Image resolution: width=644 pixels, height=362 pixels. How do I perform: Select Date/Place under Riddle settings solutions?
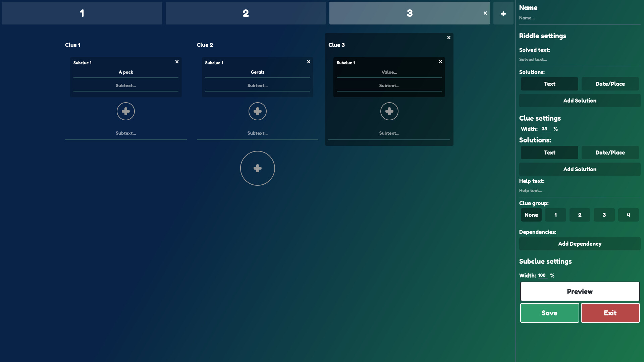pyautogui.click(x=610, y=84)
